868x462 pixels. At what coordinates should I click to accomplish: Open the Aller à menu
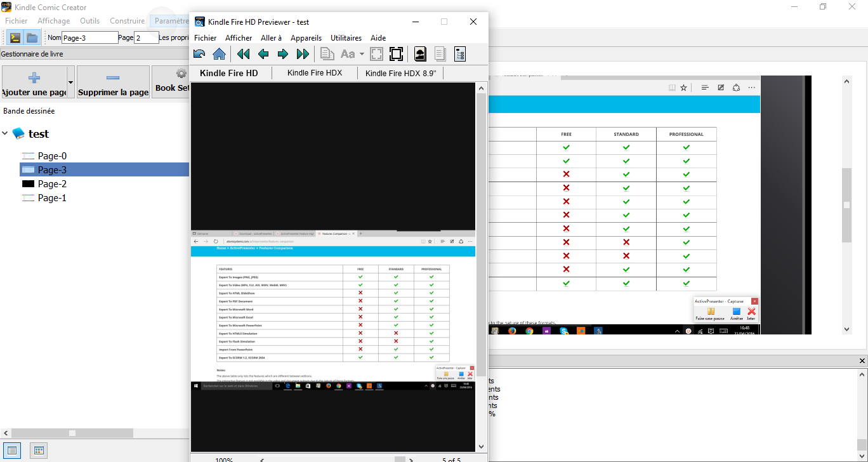(x=271, y=38)
